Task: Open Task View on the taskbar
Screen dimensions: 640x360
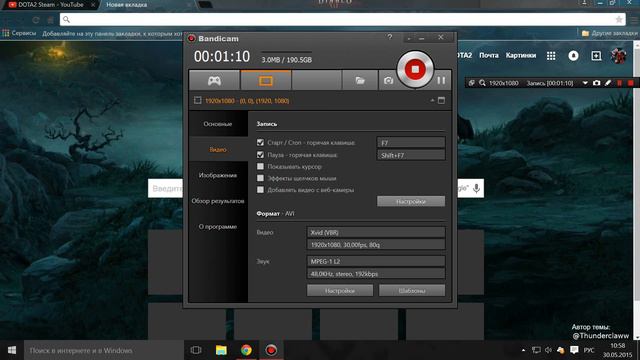Action: 196,350
